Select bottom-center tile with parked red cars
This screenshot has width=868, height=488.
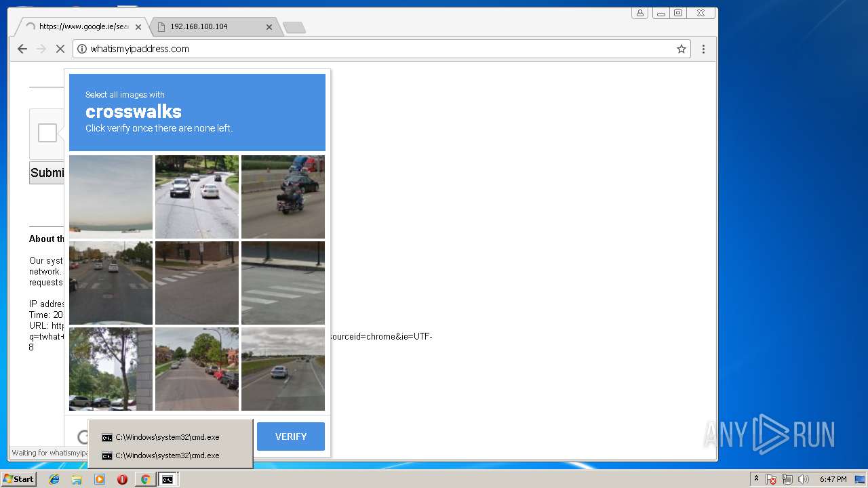tap(197, 369)
